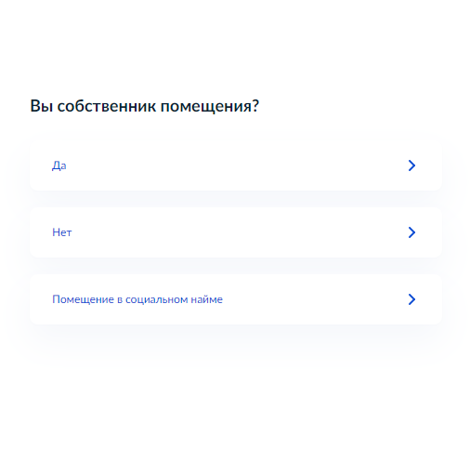Click the arrow beside Помещение в социальном найме
The image size is (470, 476).
point(411,299)
